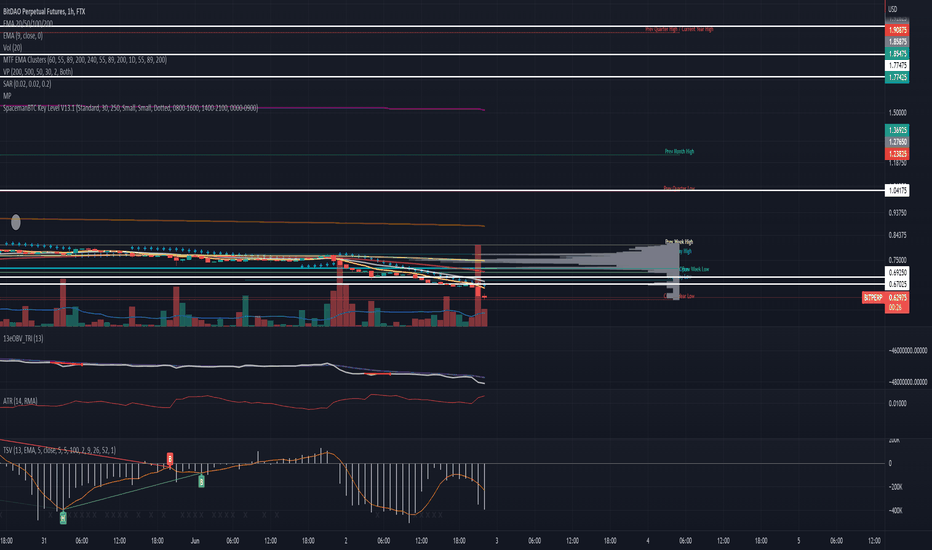Image resolution: width=932 pixels, height=550 pixels.
Task: Click the date 5 label on time axis
Action: (x=799, y=540)
